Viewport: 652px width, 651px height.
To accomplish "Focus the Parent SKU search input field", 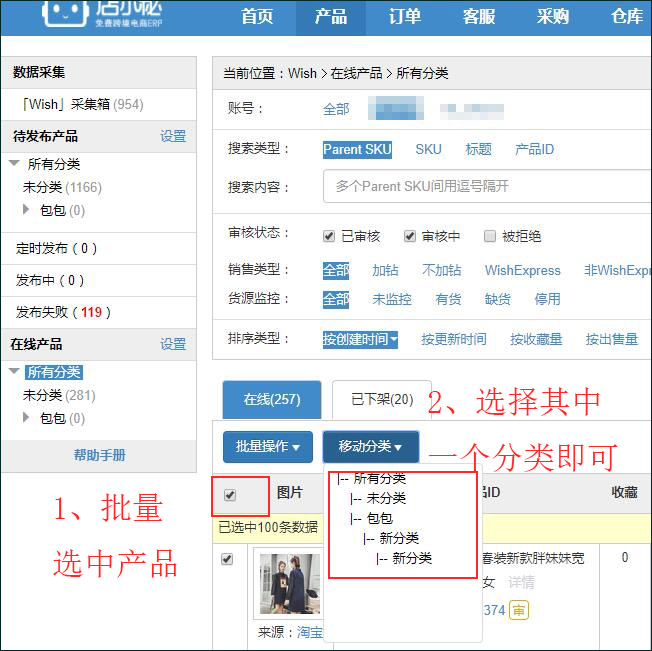I will (487, 186).
